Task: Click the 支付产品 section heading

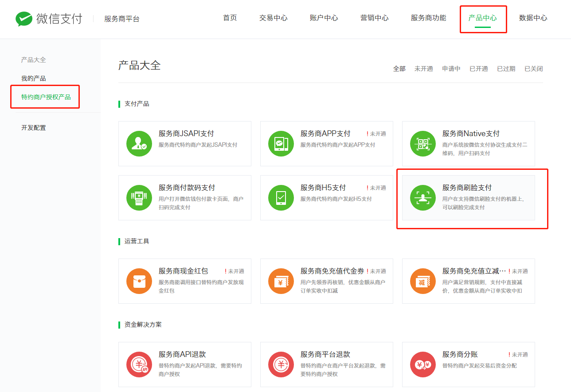Action: [137, 104]
